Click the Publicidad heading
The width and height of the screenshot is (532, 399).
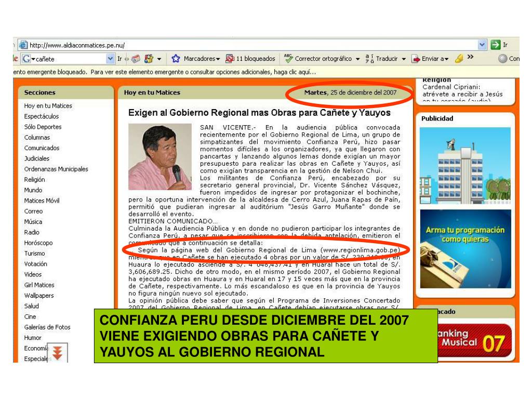tap(437, 118)
